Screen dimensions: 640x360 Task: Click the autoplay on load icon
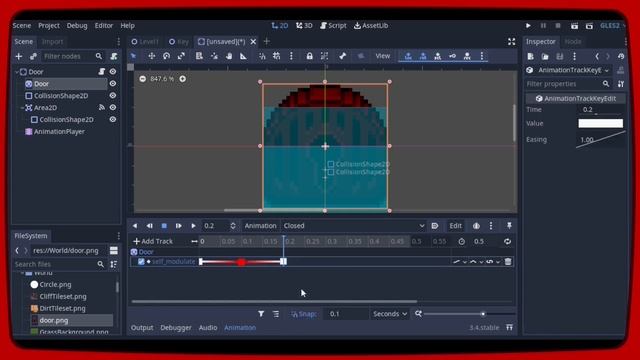(x=435, y=226)
